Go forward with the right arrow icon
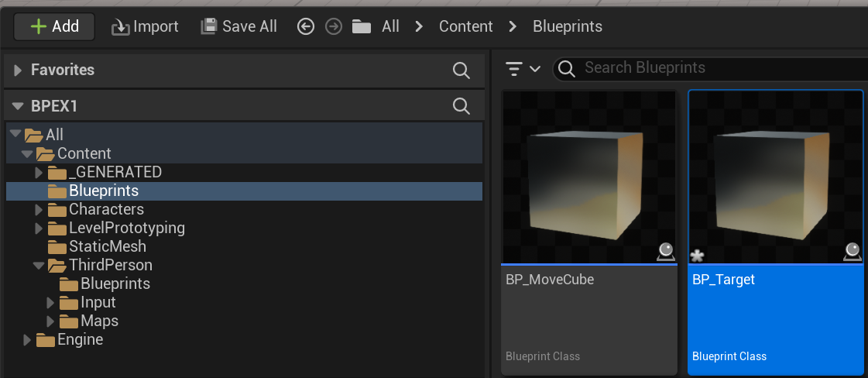The image size is (868, 378). click(333, 26)
